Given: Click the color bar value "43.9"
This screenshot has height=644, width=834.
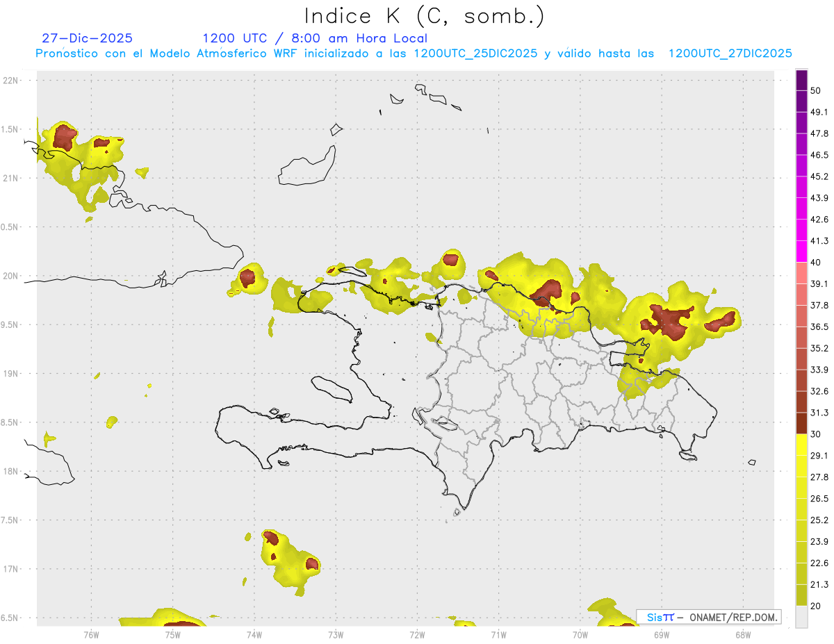Looking at the screenshot, I should [x=819, y=198].
